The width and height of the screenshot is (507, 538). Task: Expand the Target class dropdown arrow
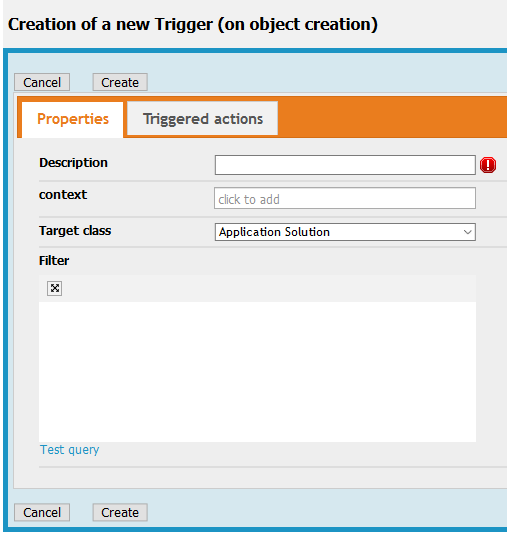coord(468,232)
